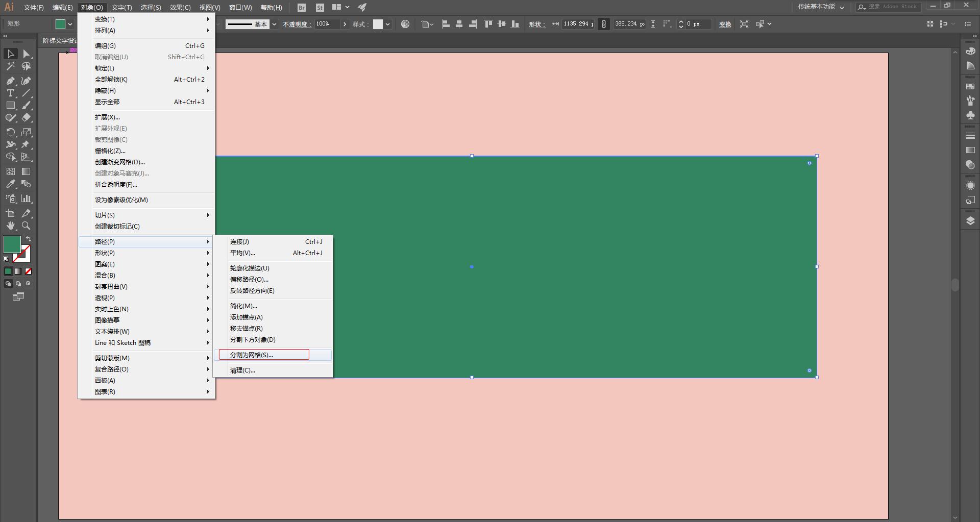Open the Layers panel icon
Image resolution: width=980 pixels, height=522 pixels.
(x=970, y=221)
